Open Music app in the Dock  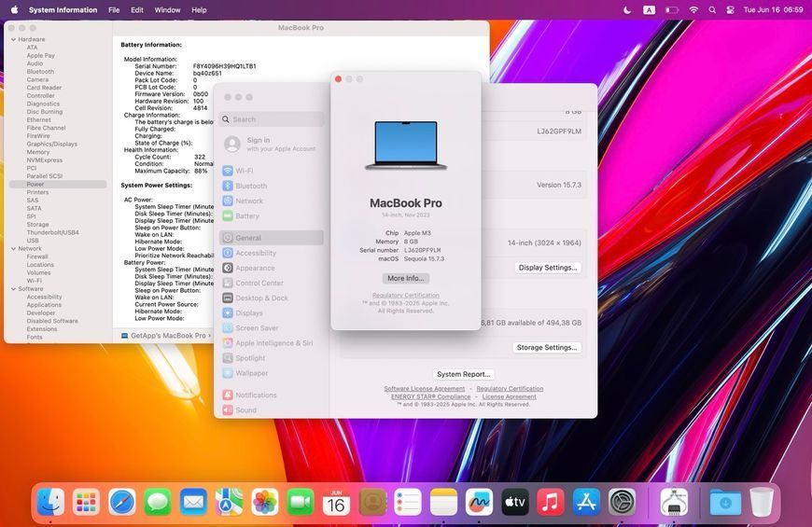(x=551, y=502)
